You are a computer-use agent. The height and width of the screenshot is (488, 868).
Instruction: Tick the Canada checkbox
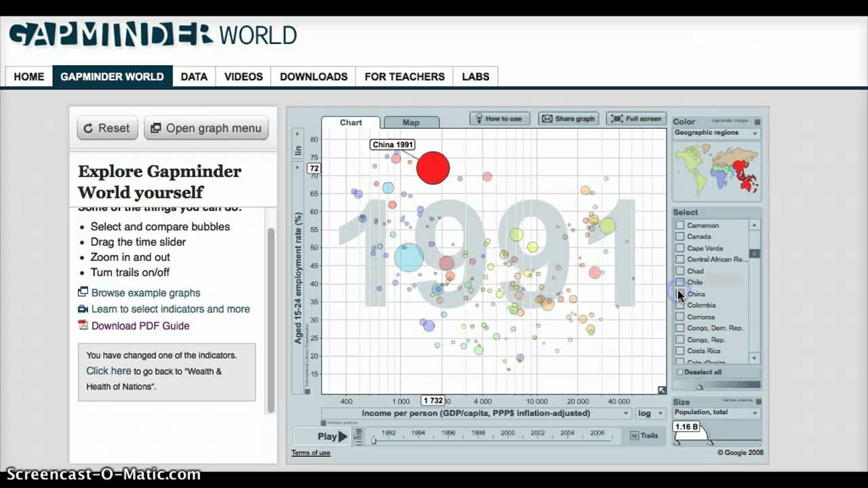[680, 237]
